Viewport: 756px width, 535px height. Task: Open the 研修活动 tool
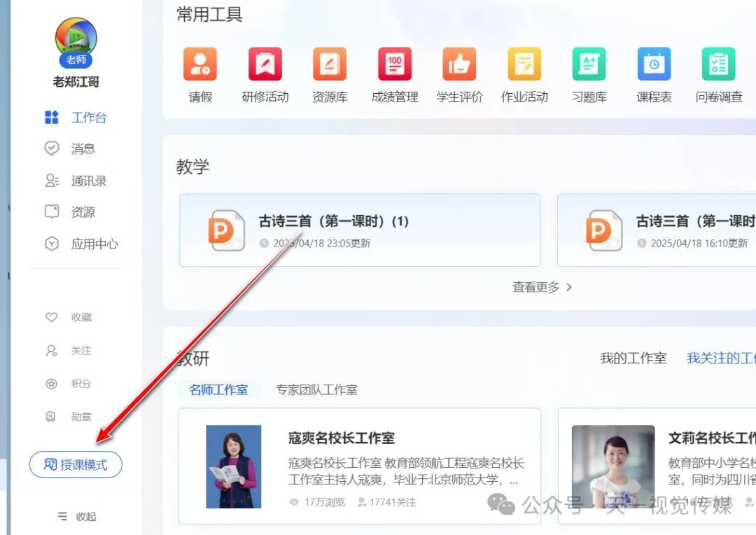(265, 75)
